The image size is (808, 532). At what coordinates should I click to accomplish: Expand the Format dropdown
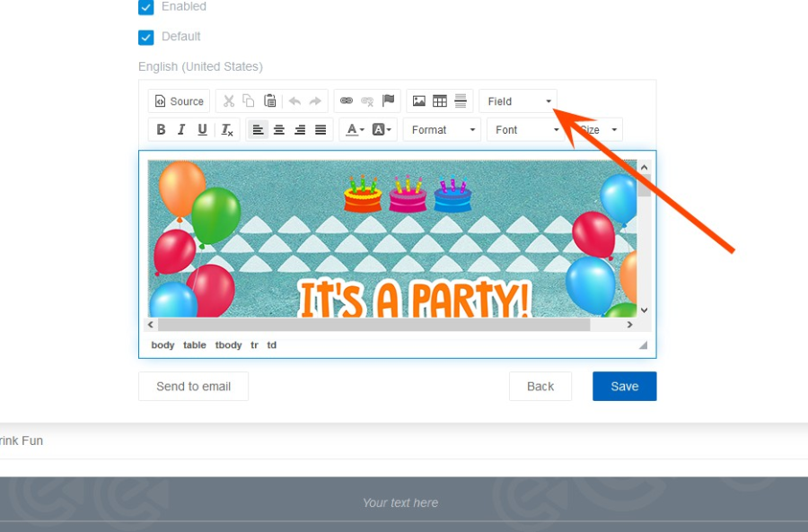(443, 130)
